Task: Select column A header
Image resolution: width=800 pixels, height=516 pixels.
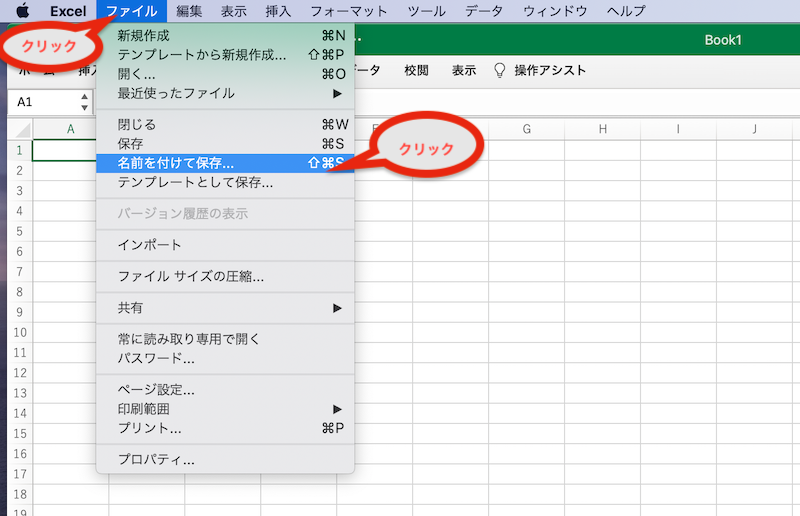Action: [71, 129]
